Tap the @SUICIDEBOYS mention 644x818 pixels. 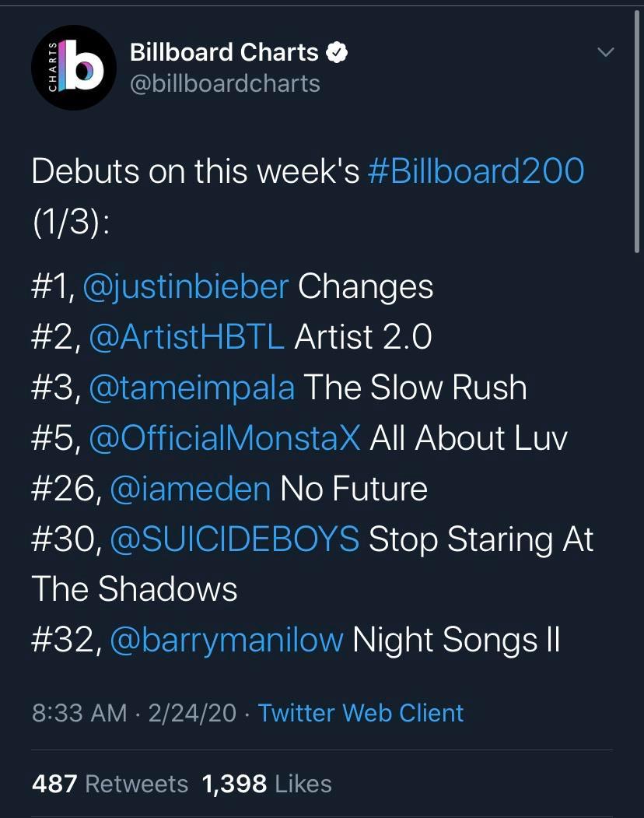click(x=235, y=539)
